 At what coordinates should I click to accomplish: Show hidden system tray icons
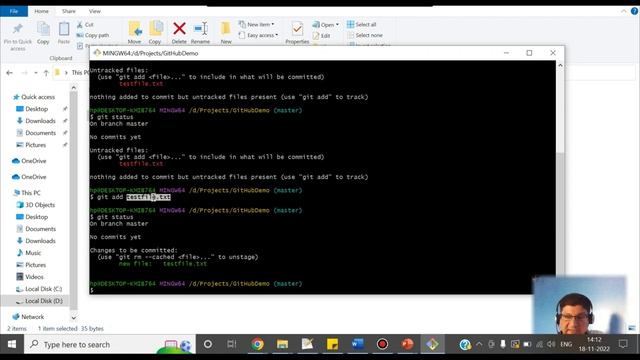[479, 344]
